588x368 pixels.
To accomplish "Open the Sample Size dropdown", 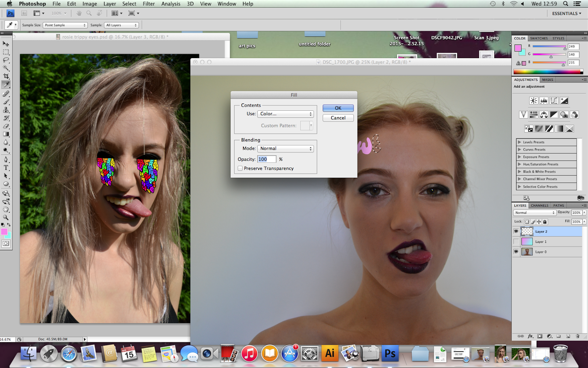I will click(65, 25).
